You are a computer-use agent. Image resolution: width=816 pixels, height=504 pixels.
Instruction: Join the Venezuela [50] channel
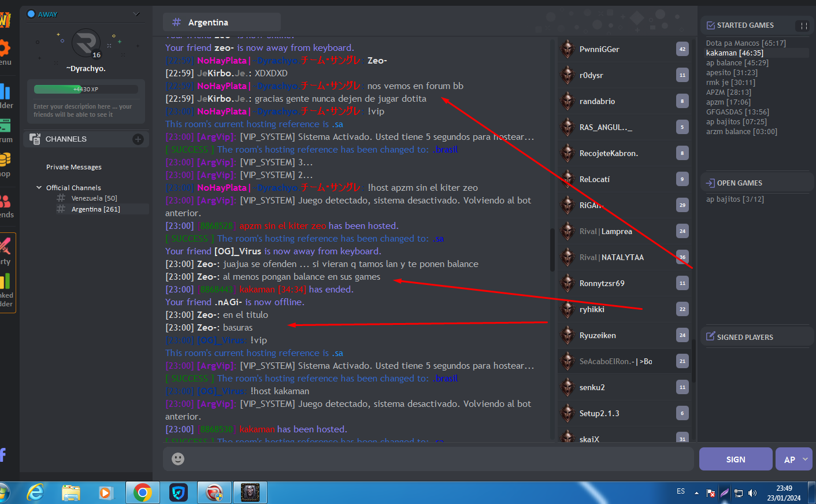(x=94, y=198)
